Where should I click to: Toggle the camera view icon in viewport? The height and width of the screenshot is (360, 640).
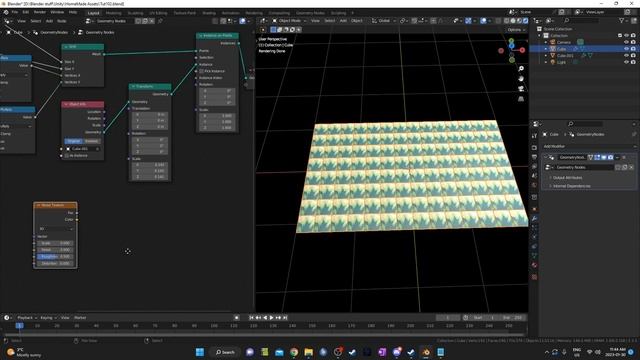521,89
